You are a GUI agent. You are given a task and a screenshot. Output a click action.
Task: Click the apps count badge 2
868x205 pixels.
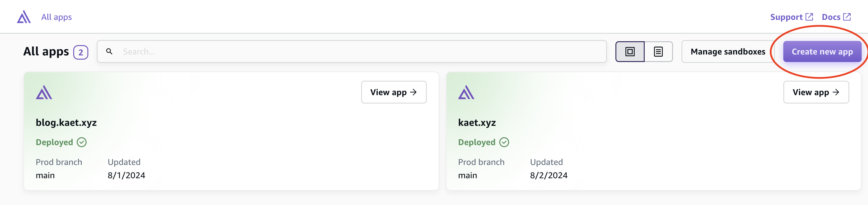80,52
